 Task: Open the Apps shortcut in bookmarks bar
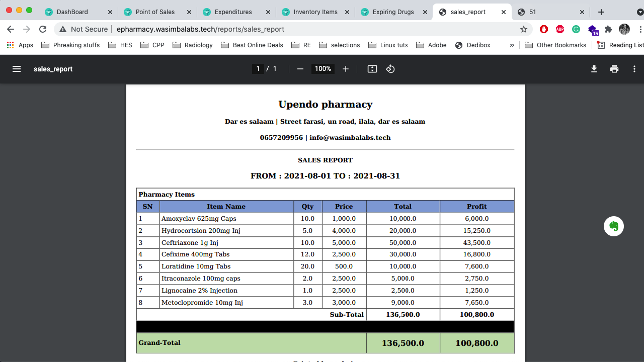pyautogui.click(x=20, y=45)
